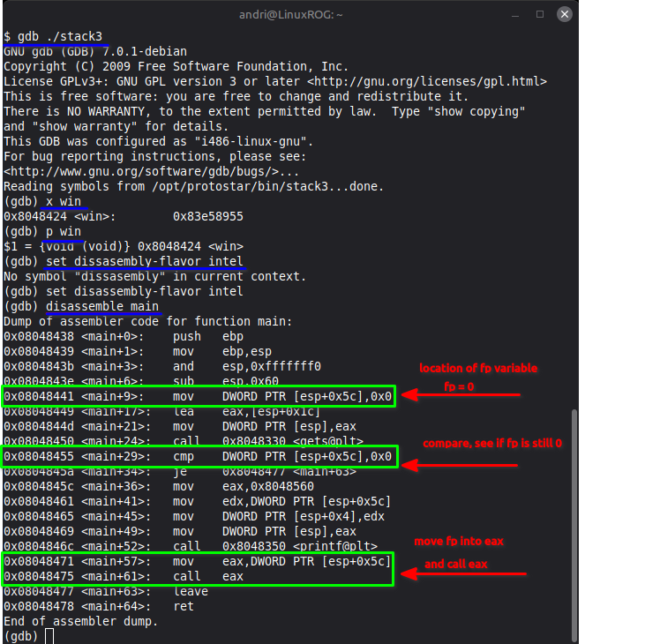Screen dimensions: 645x644
Task: Click the main+9 mov [esp+0x5c],0x0 line
Action: tap(198, 396)
